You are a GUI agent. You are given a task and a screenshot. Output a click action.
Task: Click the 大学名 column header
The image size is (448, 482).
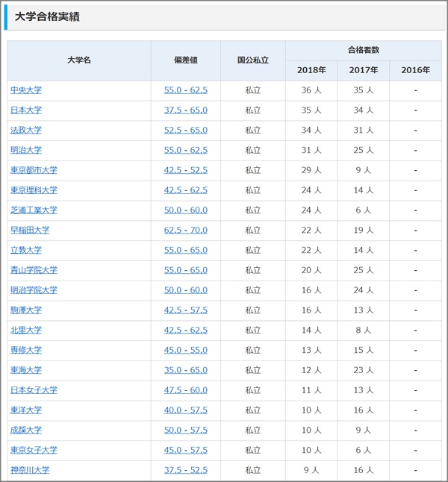point(79,60)
